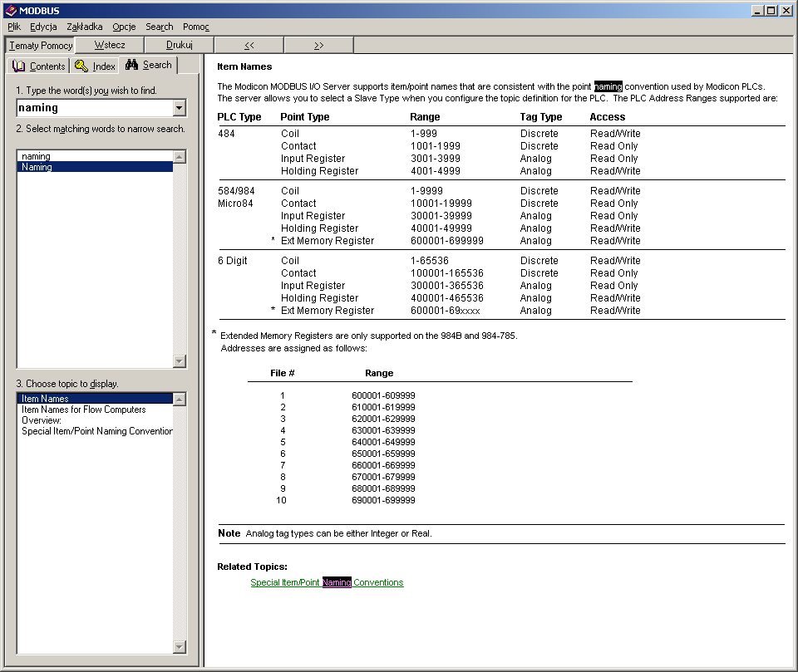798x672 pixels.
Task: Switch to the Index tab label
Action: pos(104,66)
